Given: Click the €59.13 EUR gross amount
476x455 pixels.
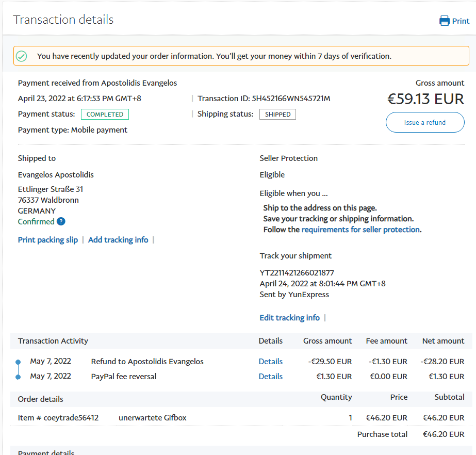Looking at the screenshot, I should (425, 99).
